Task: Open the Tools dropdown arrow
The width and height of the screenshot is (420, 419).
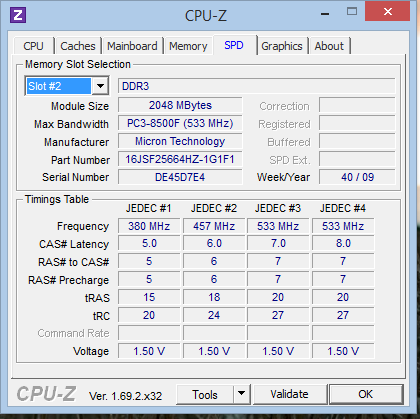Action: click(x=242, y=394)
